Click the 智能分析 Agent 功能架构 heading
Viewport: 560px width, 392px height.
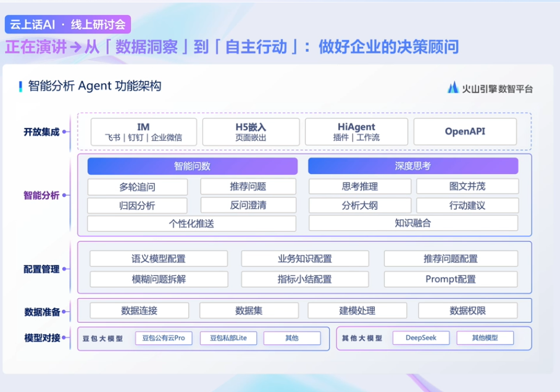[94, 86]
